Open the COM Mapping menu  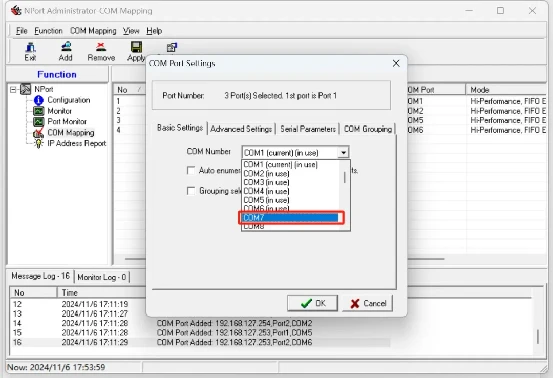click(x=93, y=31)
